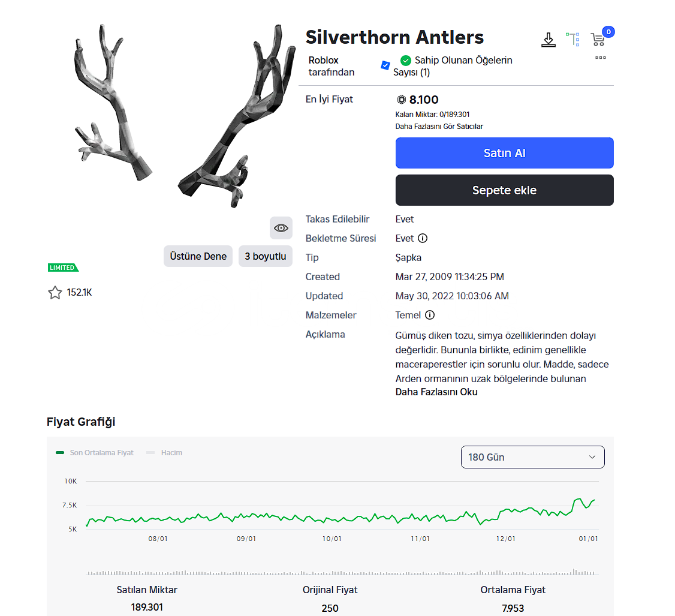Click the Robux icon beside the 8.100 price

(x=402, y=100)
